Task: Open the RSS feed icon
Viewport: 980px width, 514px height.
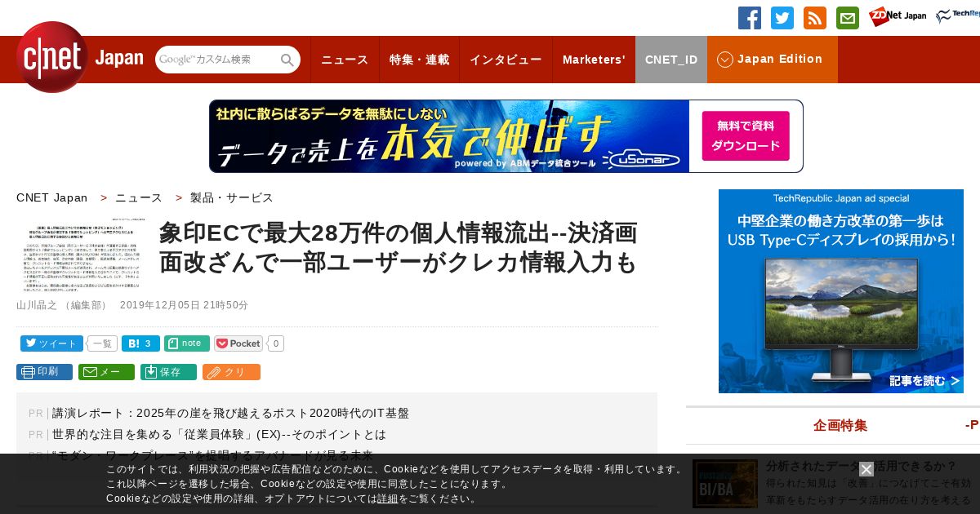Action: click(x=815, y=18)
